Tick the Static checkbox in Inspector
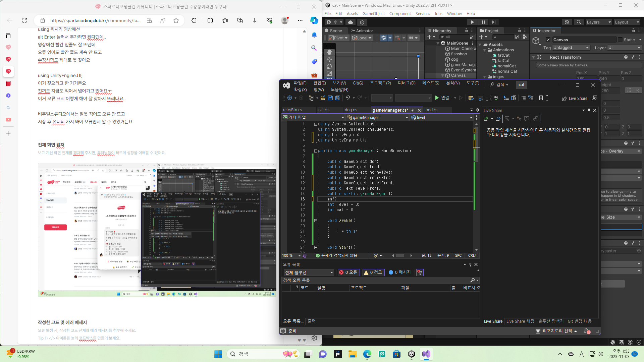This screenshot has width=644, height=362. pos(620,40)
